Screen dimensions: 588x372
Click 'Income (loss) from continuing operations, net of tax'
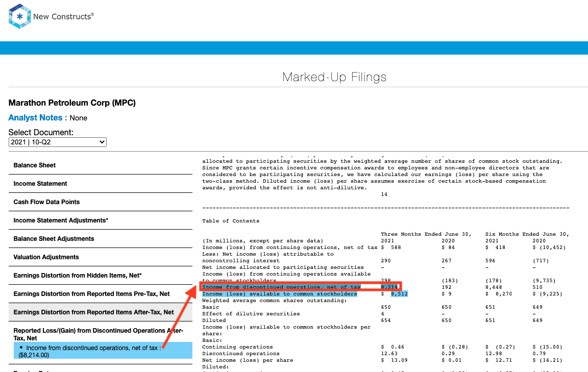pos(289,247)
